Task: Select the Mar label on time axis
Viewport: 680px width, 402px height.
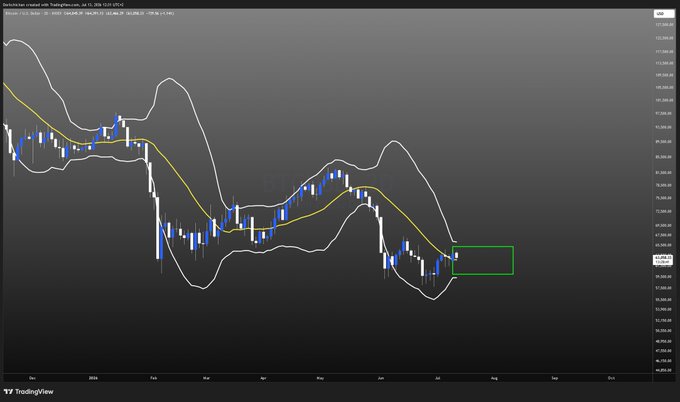Action: (206, 378)
